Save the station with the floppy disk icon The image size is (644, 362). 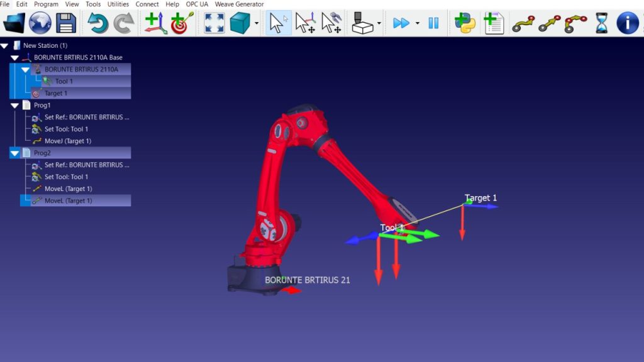66,23
